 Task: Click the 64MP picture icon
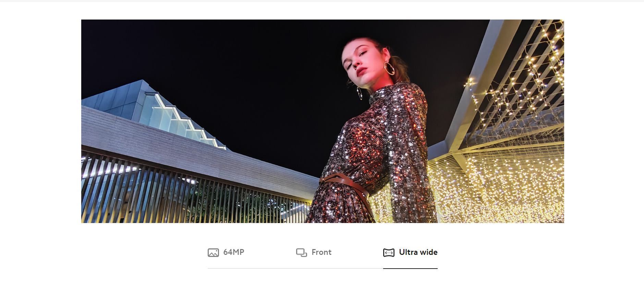pos(213,252)
